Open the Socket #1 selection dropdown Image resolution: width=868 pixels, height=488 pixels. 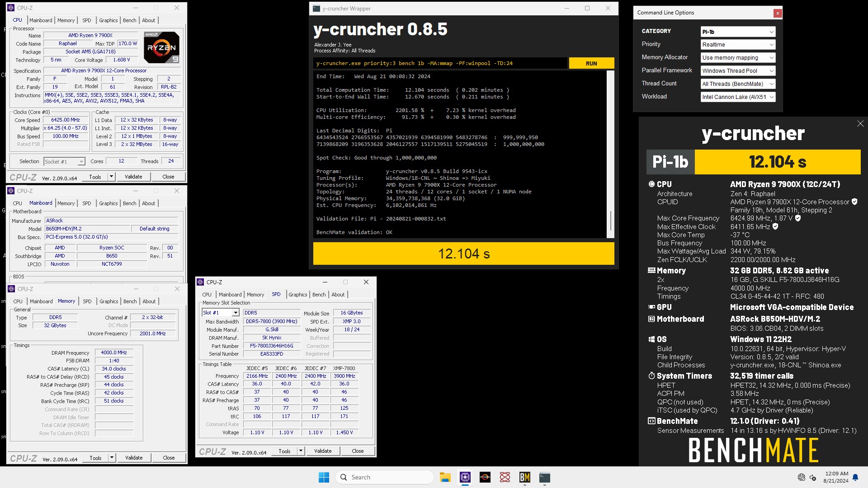[64, 161]
